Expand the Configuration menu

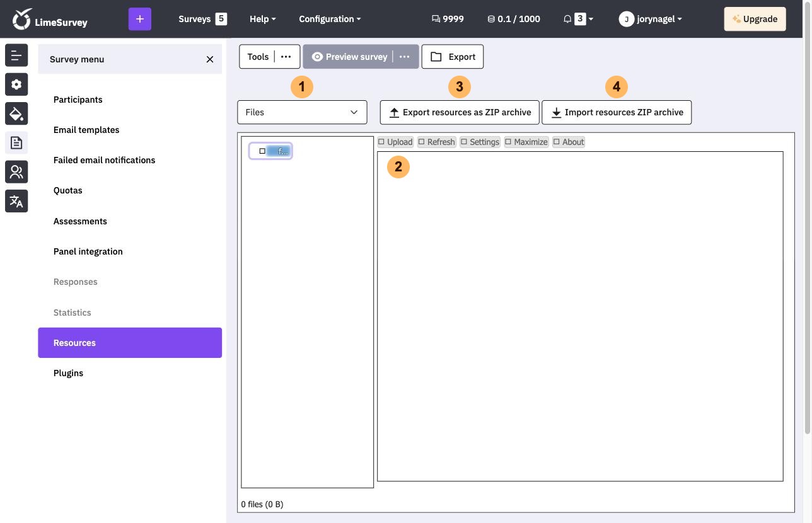click(x=330, y=19)
